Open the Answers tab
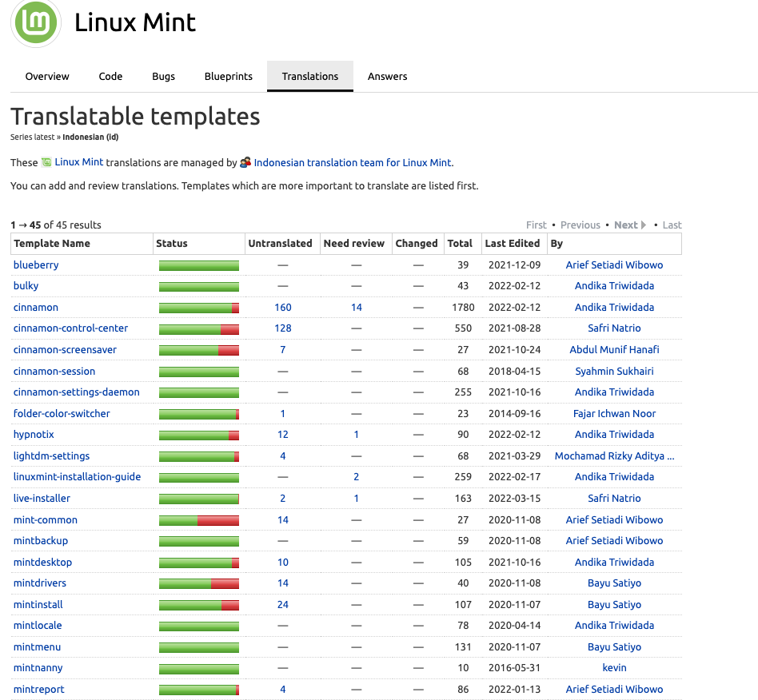The width and height of the screenshot is (758, 700). pos(387,77)
